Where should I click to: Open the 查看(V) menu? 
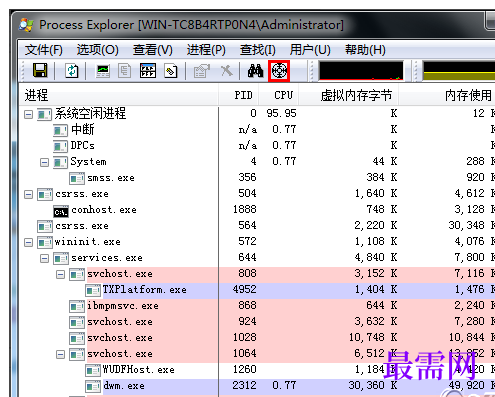[153, 50]
